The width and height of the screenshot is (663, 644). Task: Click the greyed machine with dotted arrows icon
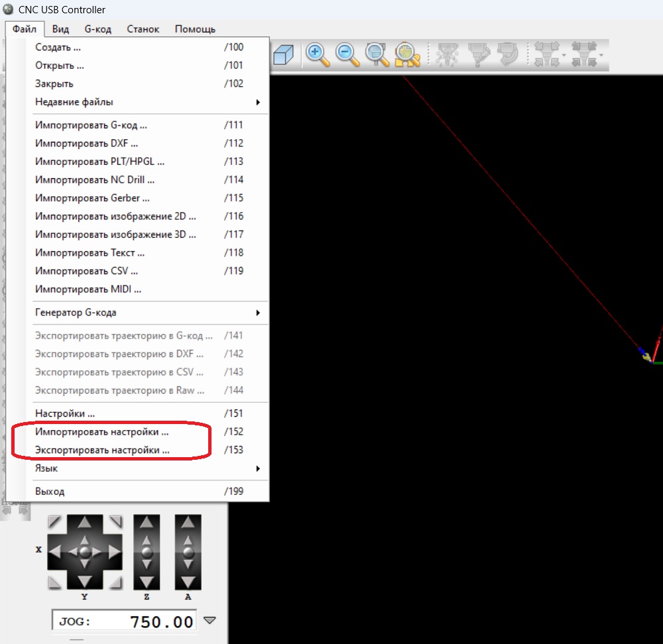(447, 55)
